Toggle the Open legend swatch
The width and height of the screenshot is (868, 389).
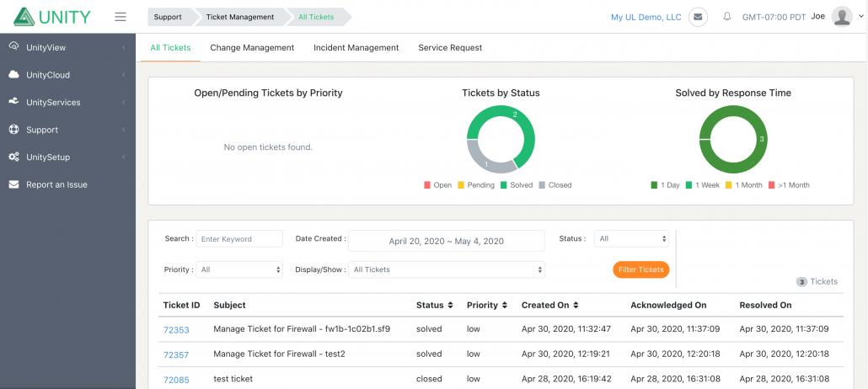click(x=426, y=185)
